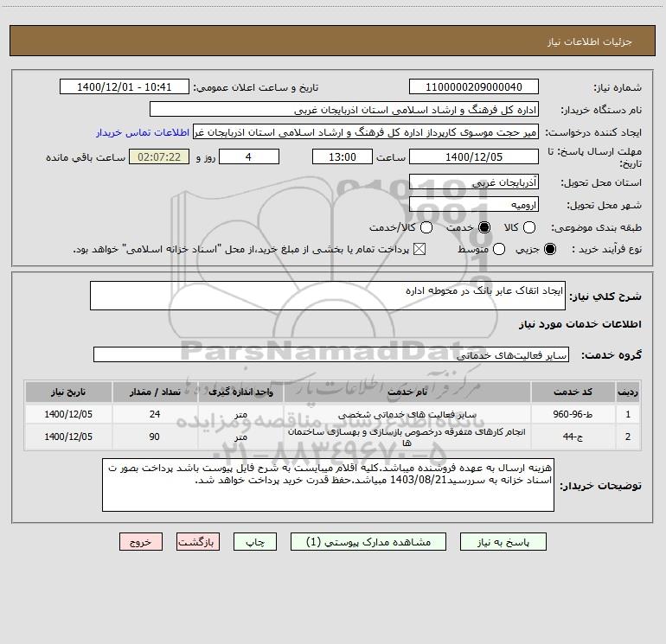Click the date cell in row 2
666x644 pixels.
[68, 437]
